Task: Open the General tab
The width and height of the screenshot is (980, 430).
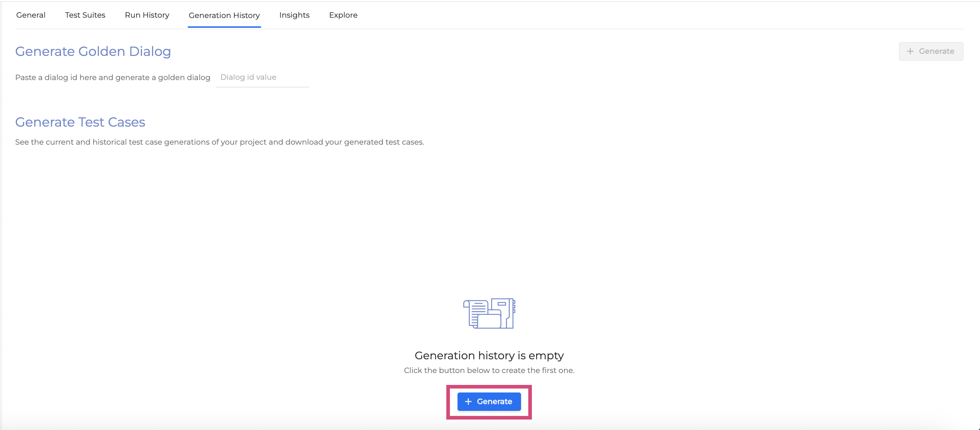Action: coord(31,15)
